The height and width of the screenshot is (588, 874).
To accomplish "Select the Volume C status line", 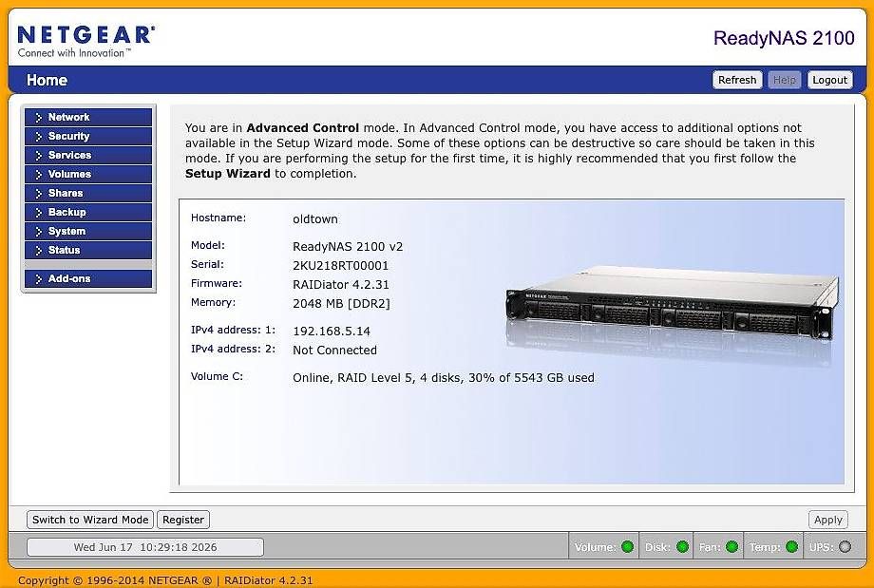I will [x=443, y=378].
